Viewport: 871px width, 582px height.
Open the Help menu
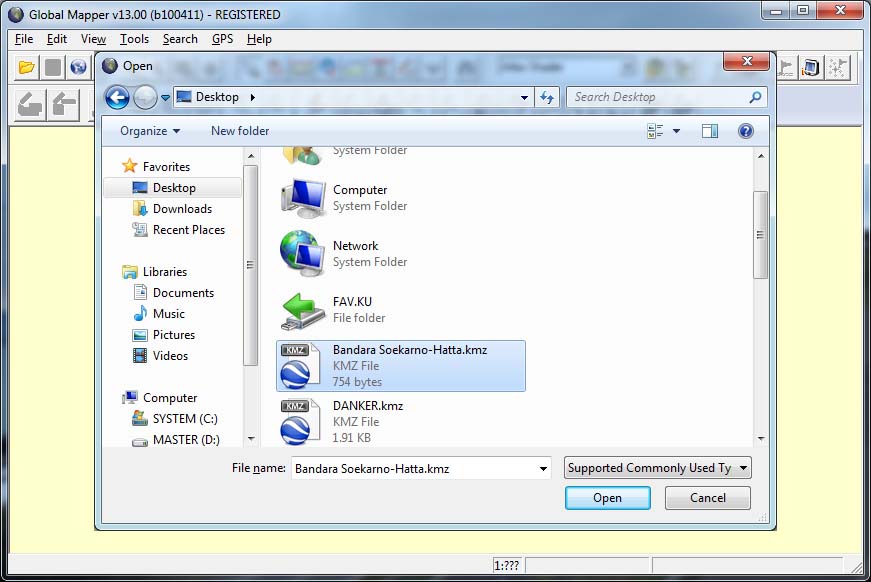click(259, 39)
